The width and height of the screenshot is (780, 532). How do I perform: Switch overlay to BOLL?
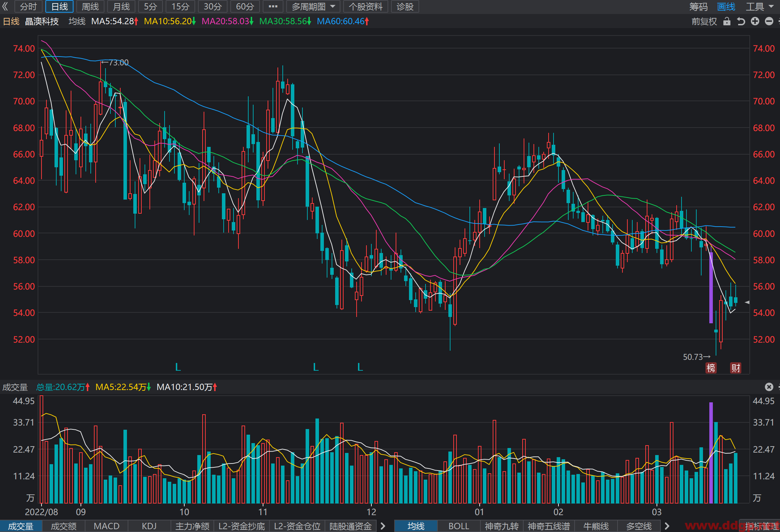(459, 526)
